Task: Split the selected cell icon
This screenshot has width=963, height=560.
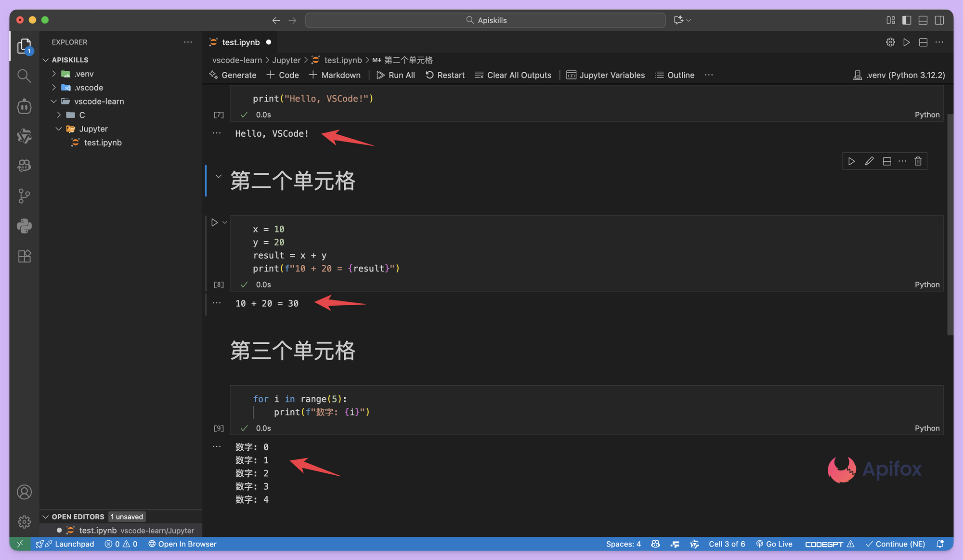Action: (887, 161)
